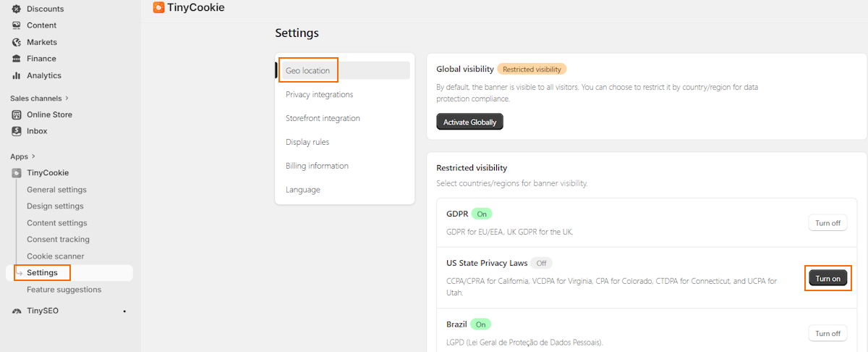Turn off Brazil visibility
This screenshot has width=868, height=352.
click(x=827, y=333)
